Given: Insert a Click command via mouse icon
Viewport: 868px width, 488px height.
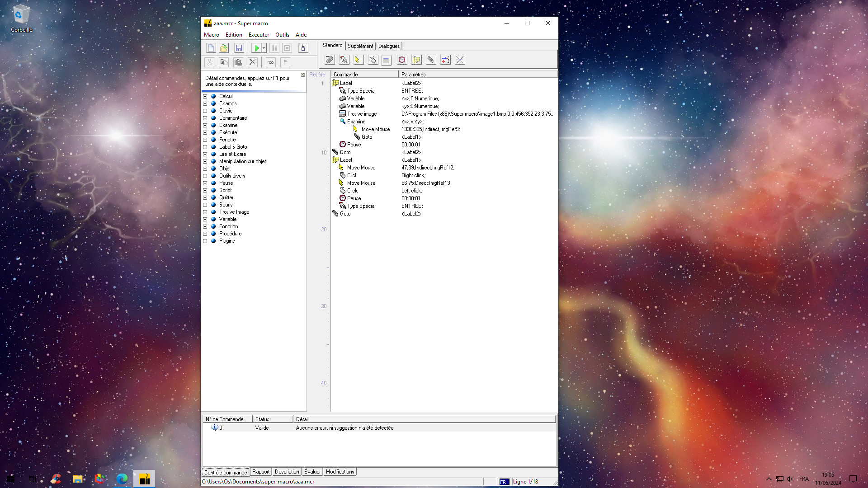Looking at the screenshot, I should coord(373,60).
